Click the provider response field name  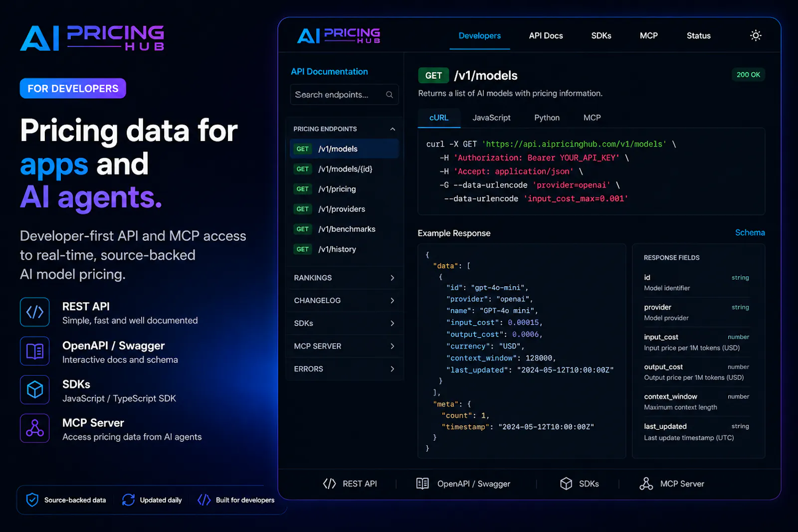tap(657, 307)
